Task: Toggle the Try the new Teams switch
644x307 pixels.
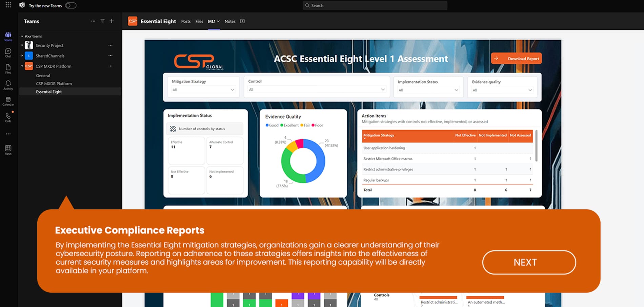Action: coord(71,5)
